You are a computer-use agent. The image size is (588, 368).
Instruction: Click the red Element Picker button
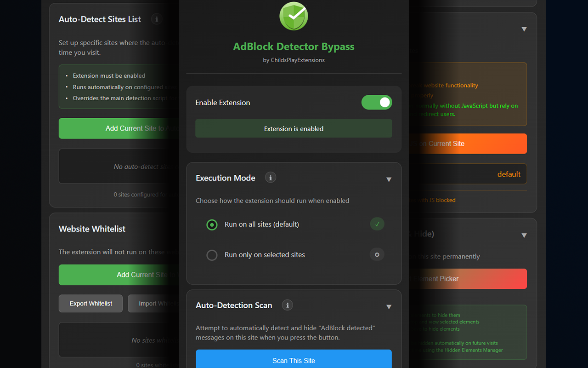pos(468,279)
